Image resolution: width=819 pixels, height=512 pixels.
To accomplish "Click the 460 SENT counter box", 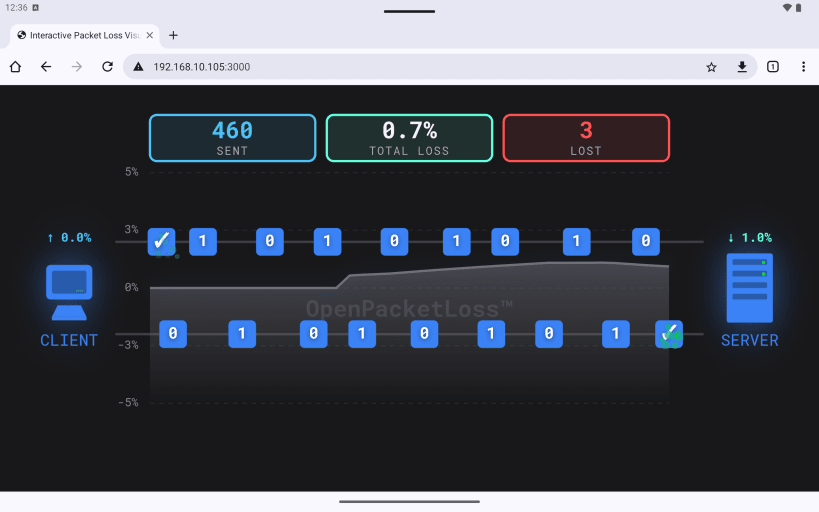I will click(232, 138).
